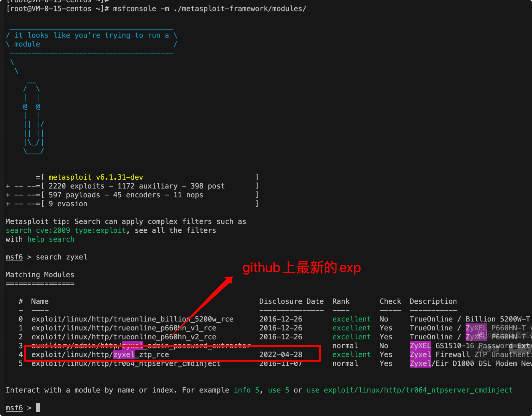Click the 'Check' column header
532x416 pixels.
click(x=390, y=301)
